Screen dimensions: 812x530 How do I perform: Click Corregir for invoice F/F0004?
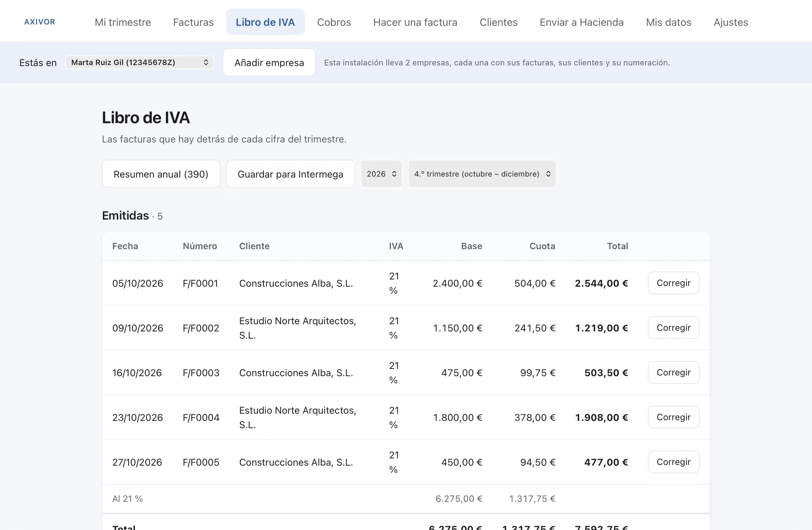[674, 417]
